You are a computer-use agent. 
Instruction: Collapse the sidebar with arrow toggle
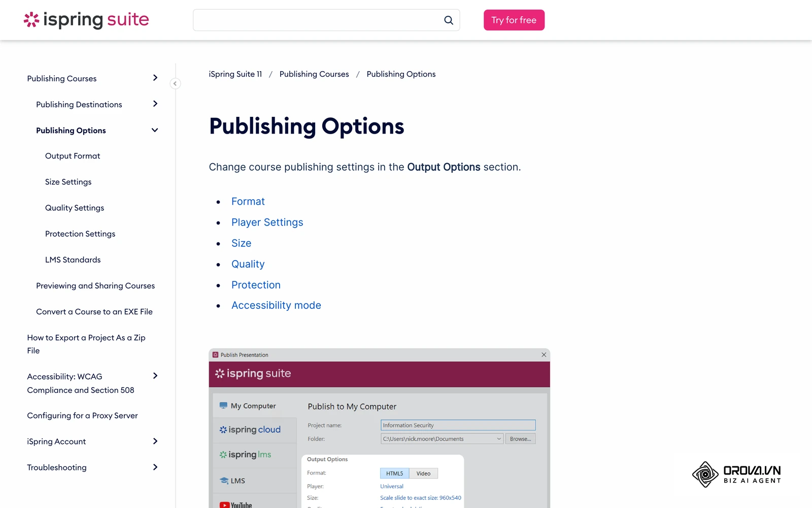tap(175, 83)
